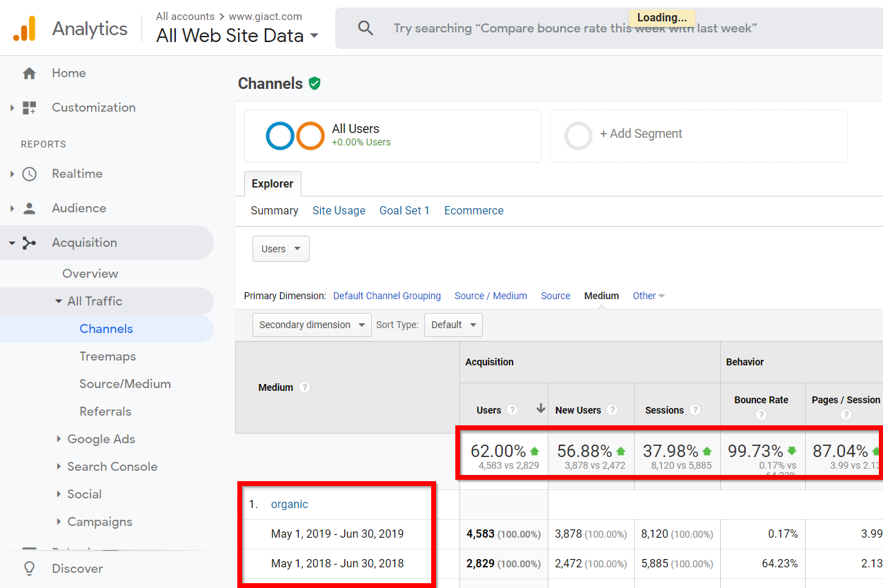Collapse the Acquisition section arrow
Viewport: 883px width, 588px height.
[12, 243]
